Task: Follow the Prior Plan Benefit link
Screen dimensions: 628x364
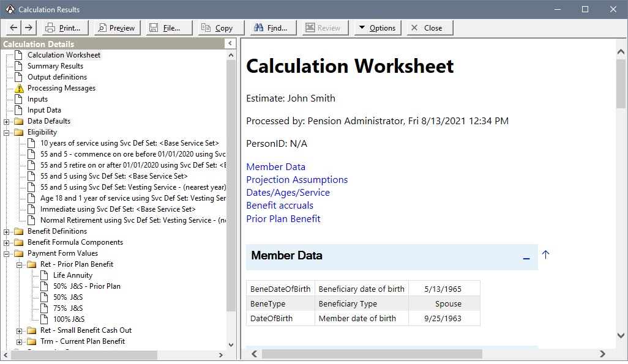Action: click(283, 219)
